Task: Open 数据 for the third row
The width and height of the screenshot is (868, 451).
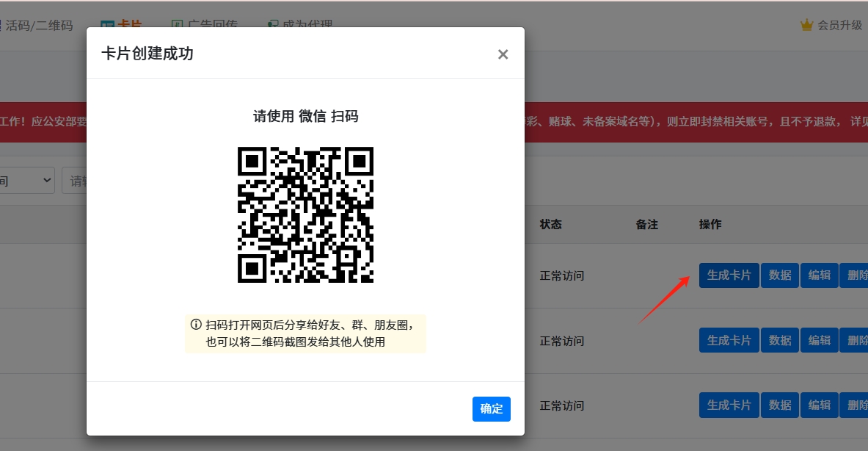Action: (x=779, y=405)
